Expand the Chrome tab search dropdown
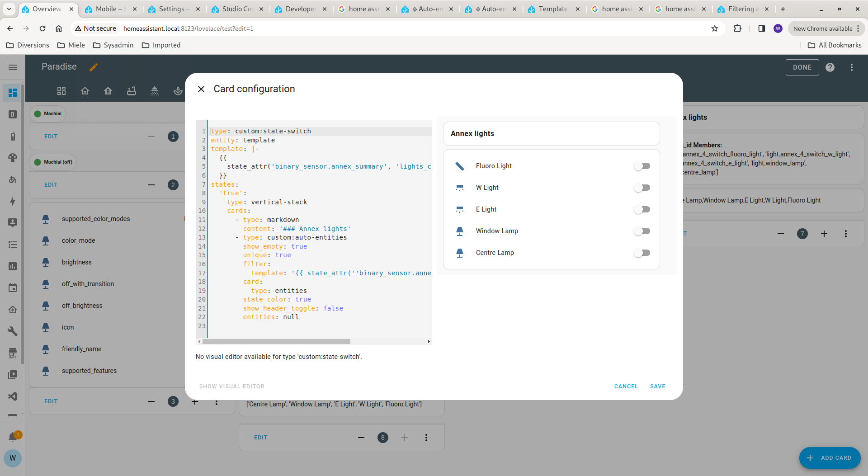Screen dimensions: 868x476 [9, 9]
